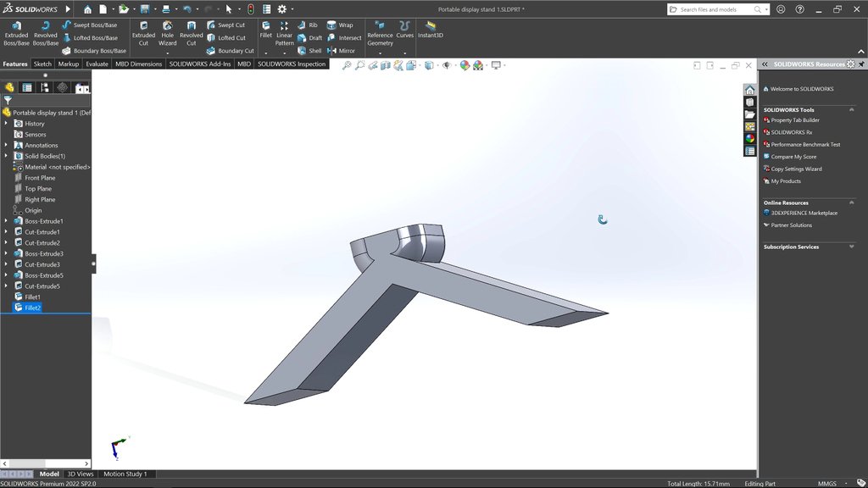Click the Rebuild traffic light icon
This screenshot has width=868, height=488.
click(250, 9)
